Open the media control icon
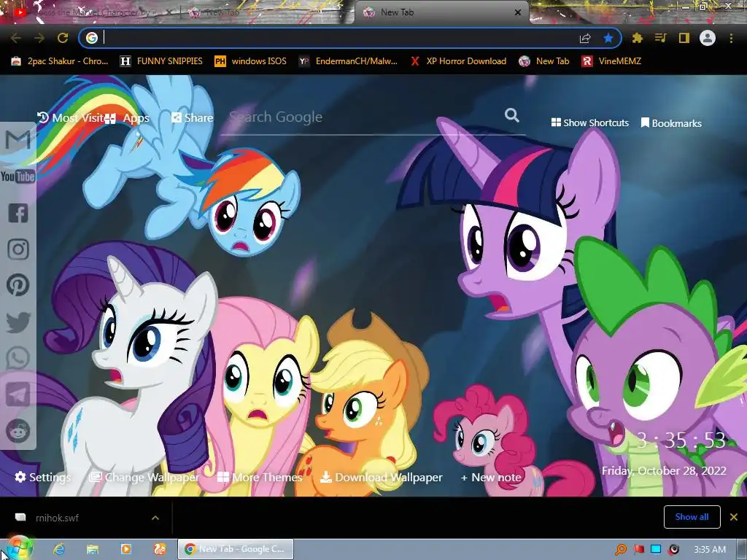Viewport: 747px width, 560px height. pyautogui.click(x=661, y=38)
